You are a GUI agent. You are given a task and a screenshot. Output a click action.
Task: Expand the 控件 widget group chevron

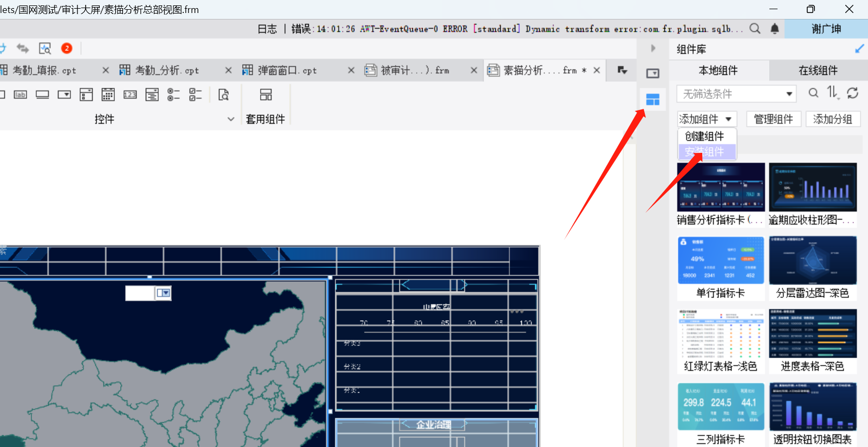point(231,119)
